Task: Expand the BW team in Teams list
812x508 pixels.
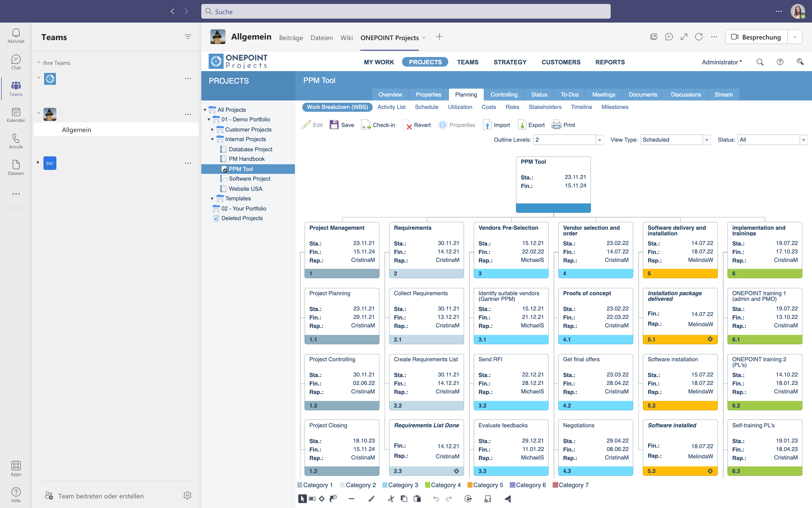Action: tap(38, 163)
